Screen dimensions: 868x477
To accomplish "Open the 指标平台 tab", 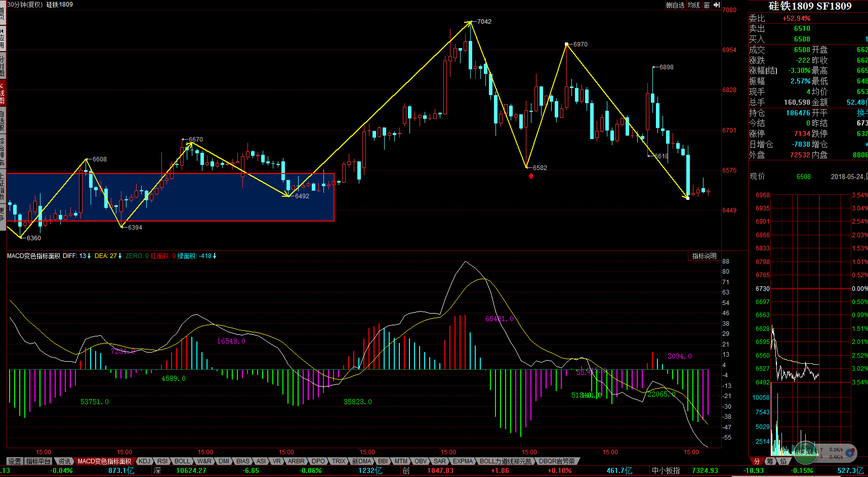I will pyautogui.click(x=38, y=461).
